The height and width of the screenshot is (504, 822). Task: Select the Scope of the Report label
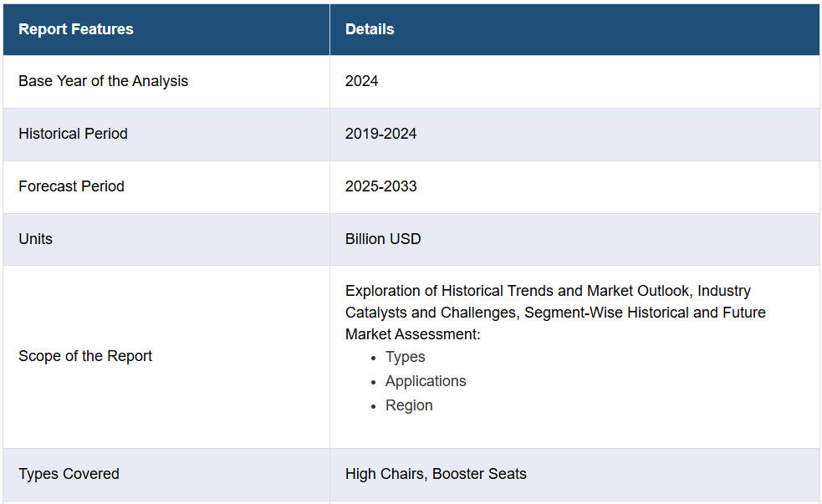(85, 356)
